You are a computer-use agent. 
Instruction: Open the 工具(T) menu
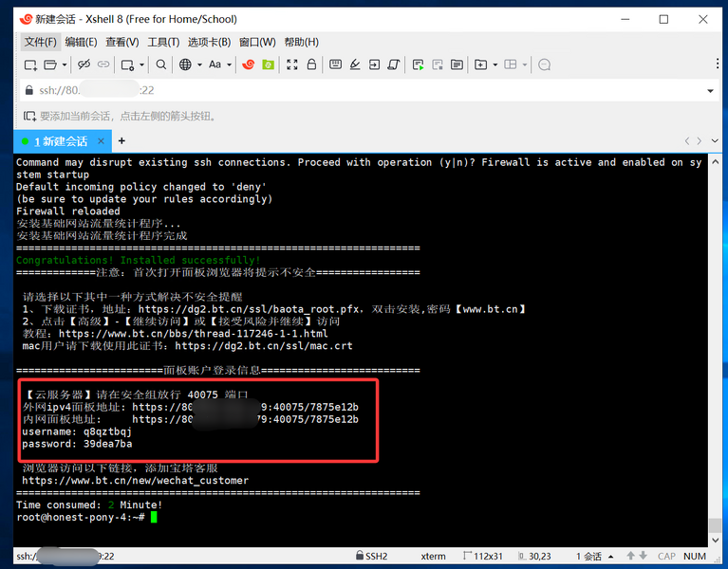[163, 42]
